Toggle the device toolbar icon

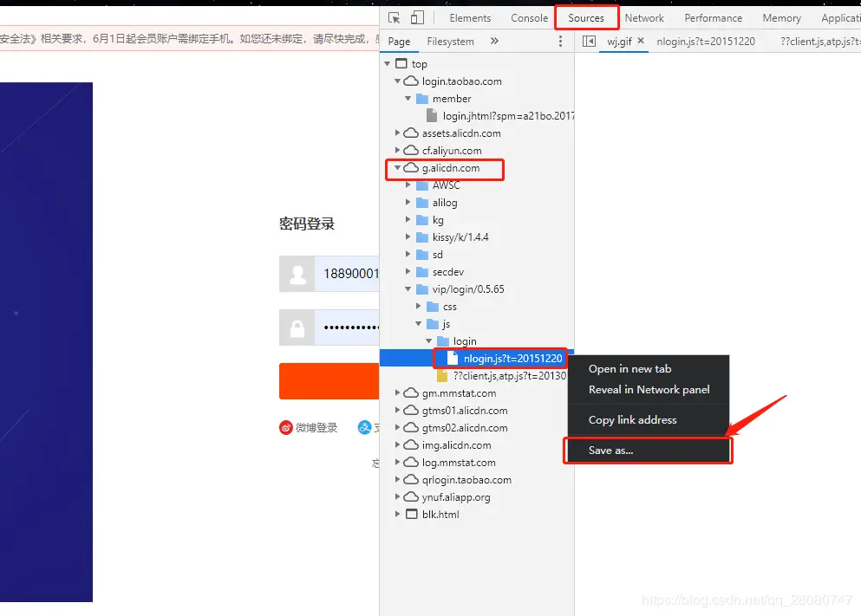[x=417, y=17]
